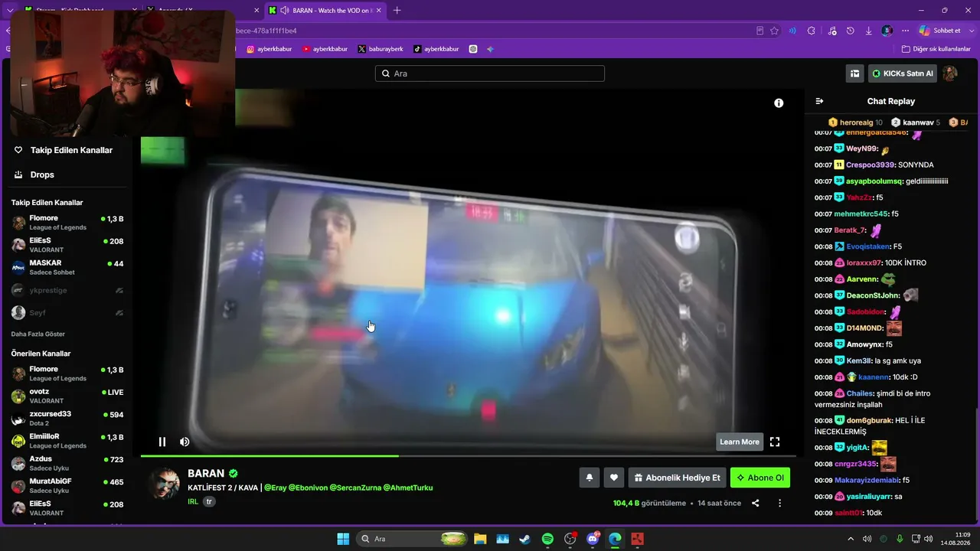Open ElmiilloR recommended channel
980x551 pixels.
[x=67, y=441]
